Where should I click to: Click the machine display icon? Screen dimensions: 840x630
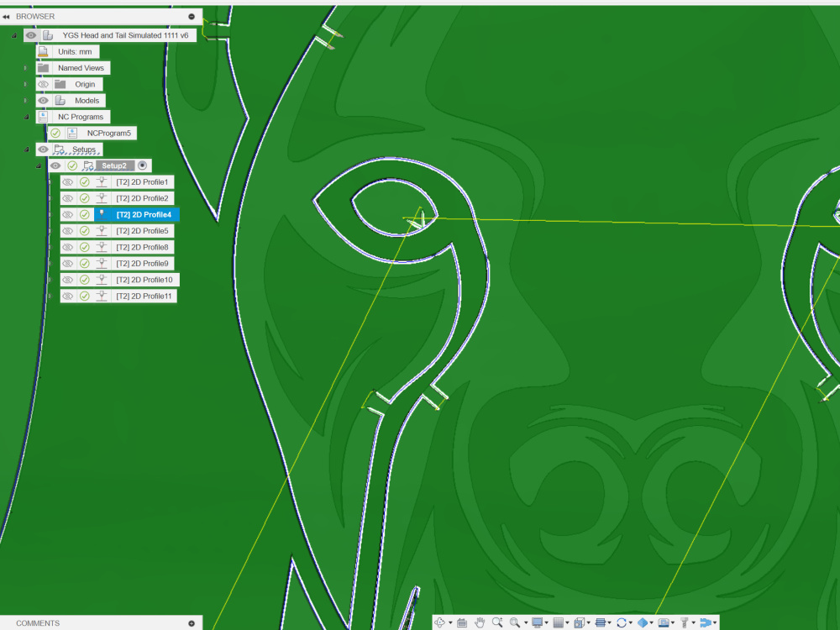(x=664, y=622)
